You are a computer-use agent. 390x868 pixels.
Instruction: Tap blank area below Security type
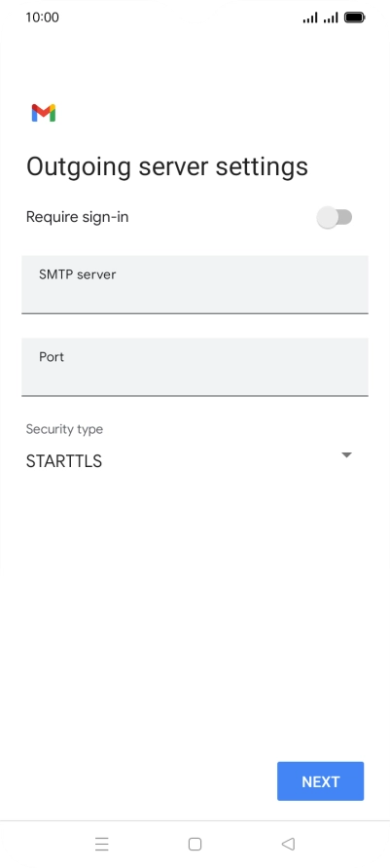pos(195,609)
